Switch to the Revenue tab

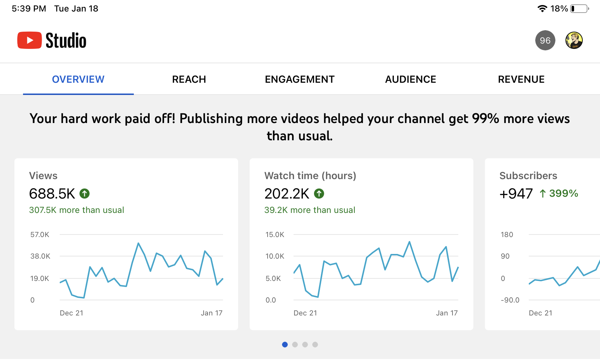point(521,79)
